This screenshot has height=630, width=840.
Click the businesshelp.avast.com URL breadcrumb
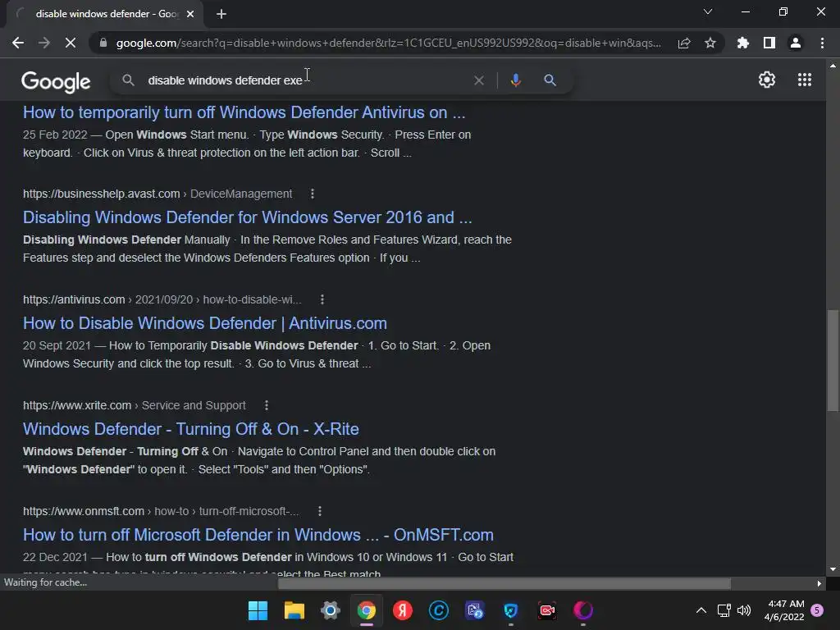coord(157,194)
